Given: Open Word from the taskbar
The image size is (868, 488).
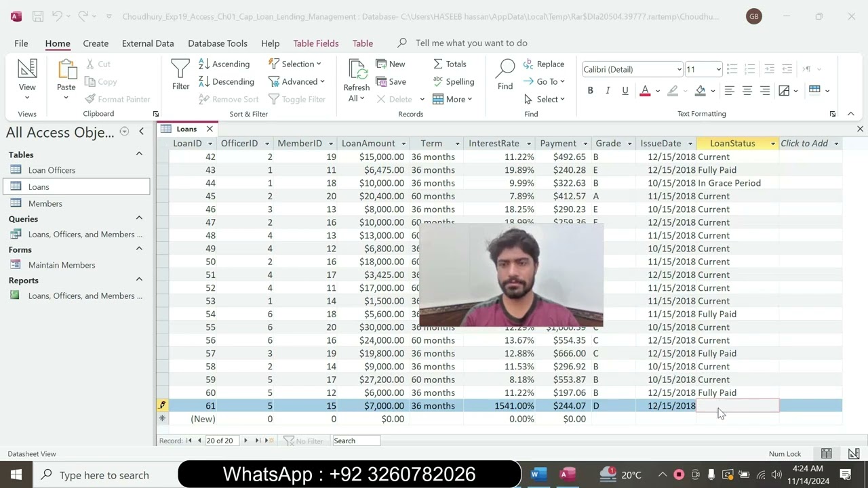Looking at the screenshot, I should pyautogui.click(x=538, y=474).
